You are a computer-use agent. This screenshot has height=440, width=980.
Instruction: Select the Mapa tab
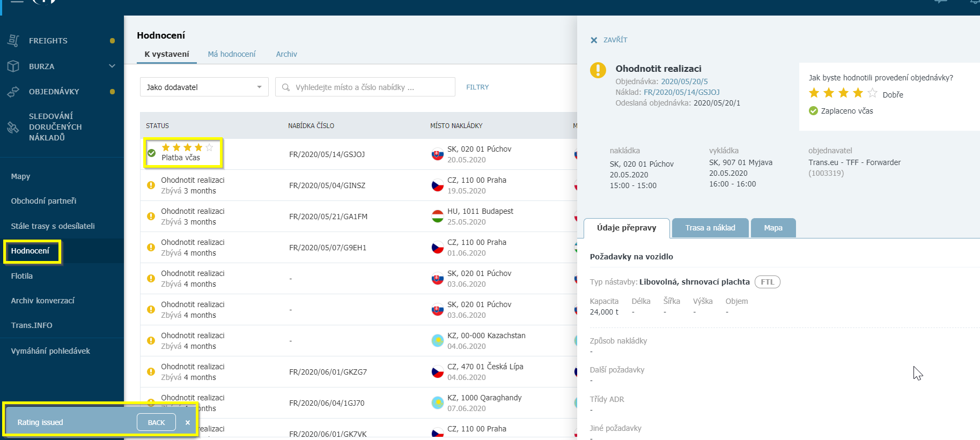(773, 228)
